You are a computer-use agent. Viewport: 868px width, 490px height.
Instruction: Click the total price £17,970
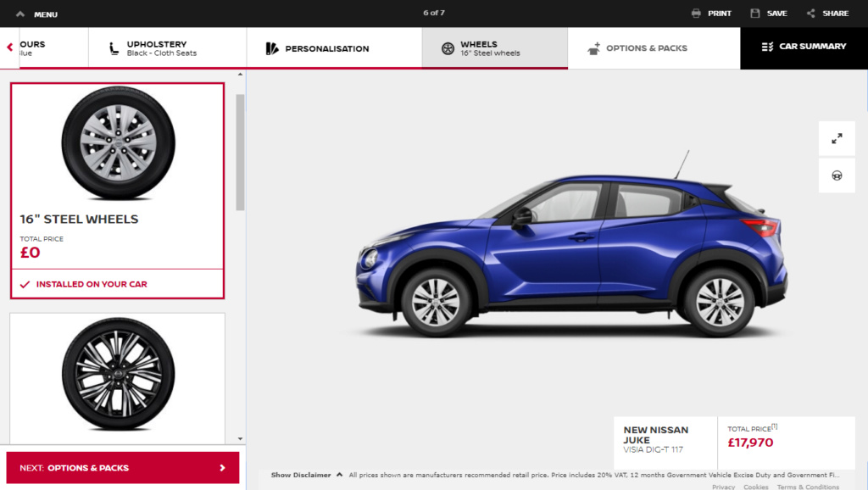[x=750, y=443]
